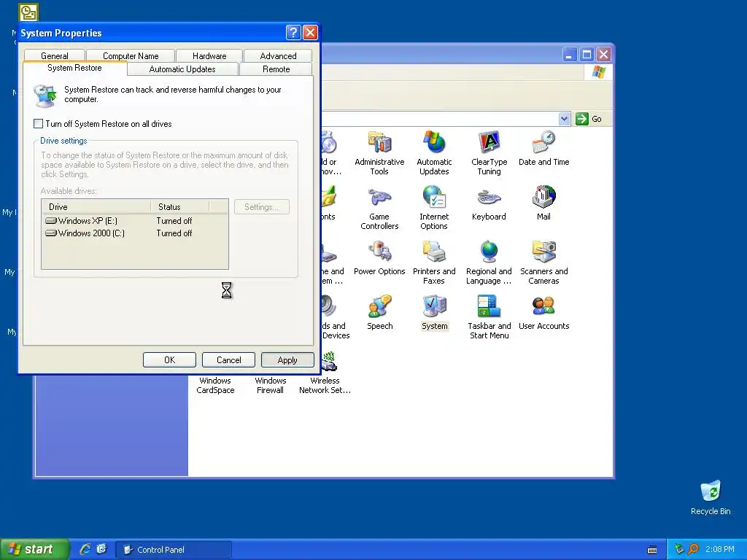Click the Apply button
This screenshot has height=560, width=747.
point(287,360)
